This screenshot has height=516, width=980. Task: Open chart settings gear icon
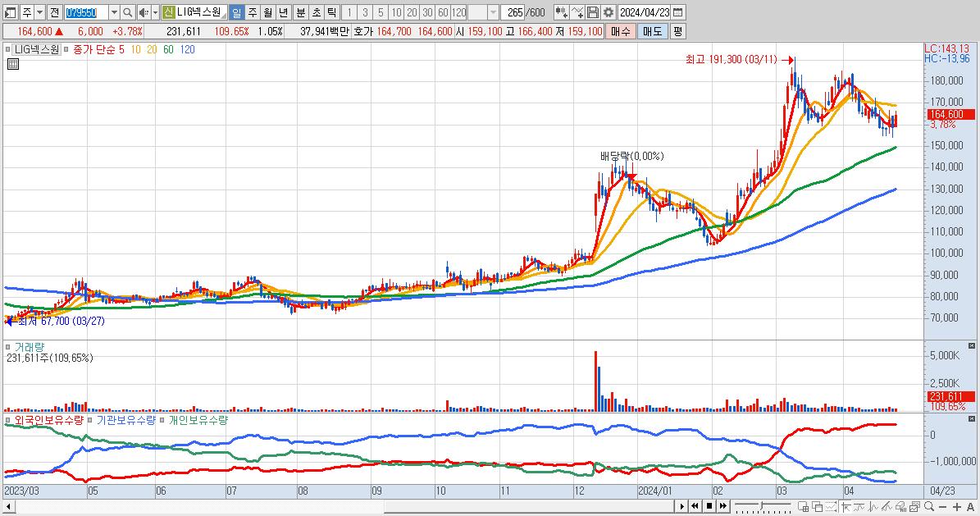click(x=609, y=12)
